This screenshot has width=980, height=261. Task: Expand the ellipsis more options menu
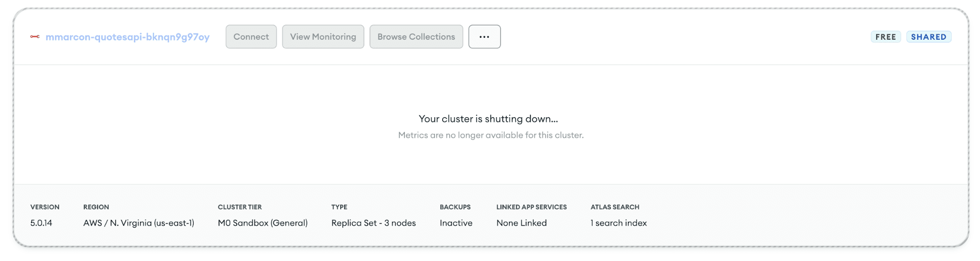(484, 37)
